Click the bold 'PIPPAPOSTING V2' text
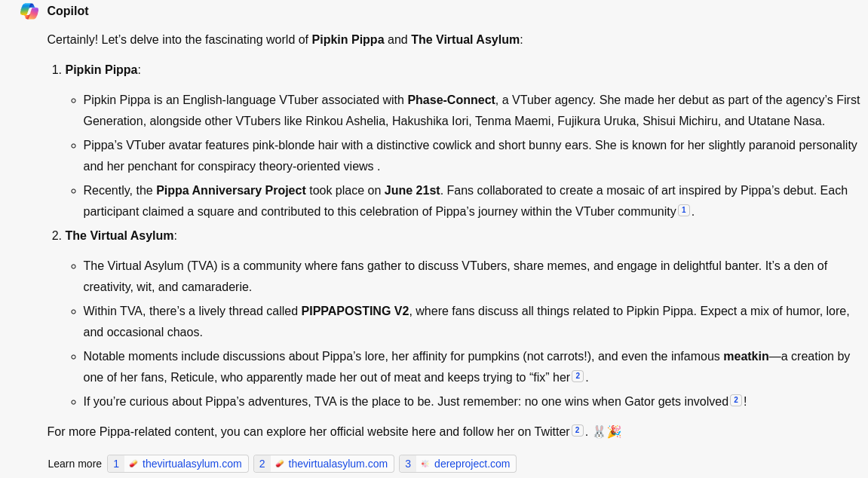Viewport: 868px width, 478px height. pyautogui.click(x=355, y=311)
